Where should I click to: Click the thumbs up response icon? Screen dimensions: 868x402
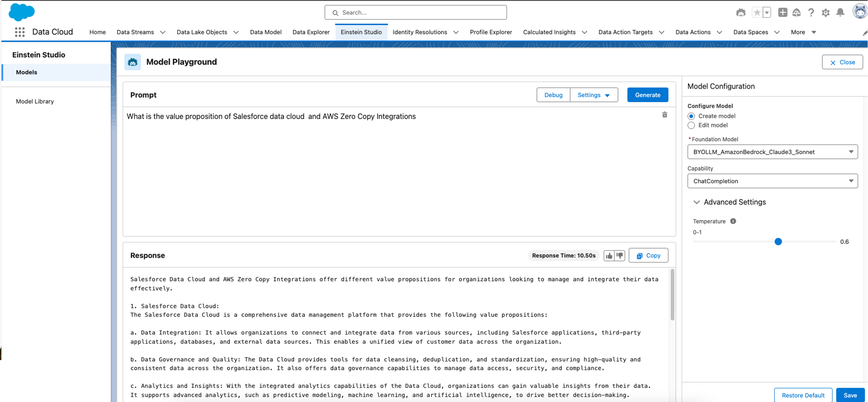(x=609, y=256)
